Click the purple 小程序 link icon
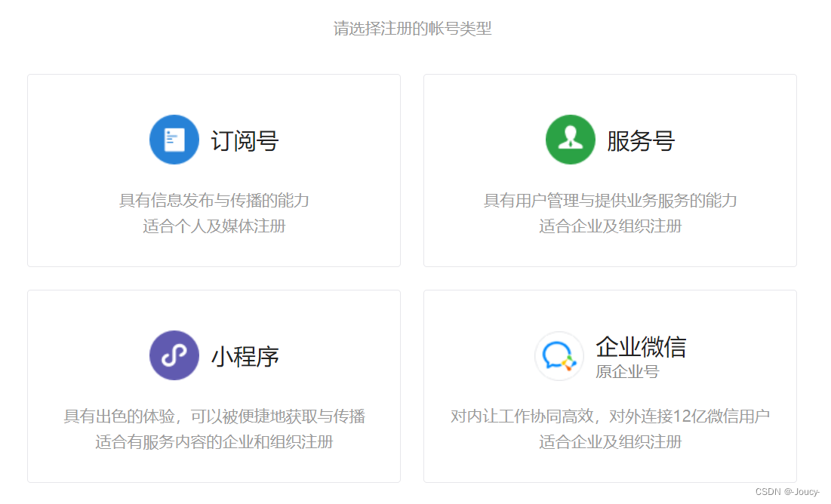This screenshot has width=831, height=504. 174,355
